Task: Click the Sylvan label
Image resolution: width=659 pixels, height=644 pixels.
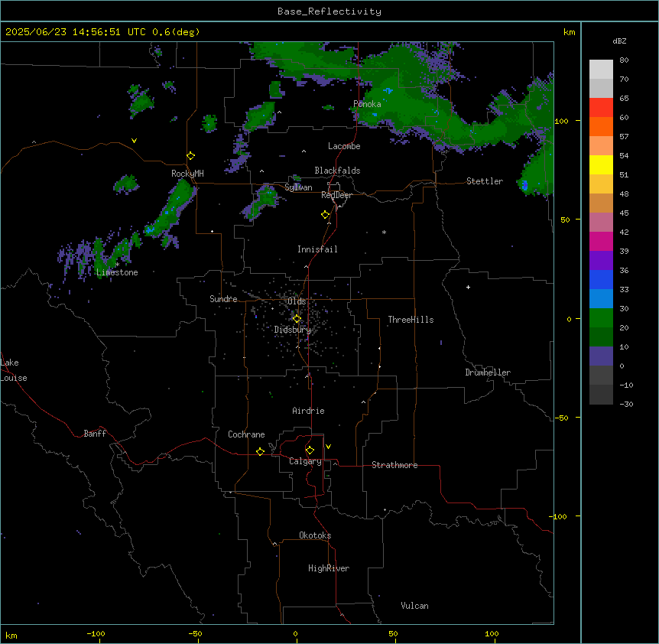Action: tap(298, 187)
